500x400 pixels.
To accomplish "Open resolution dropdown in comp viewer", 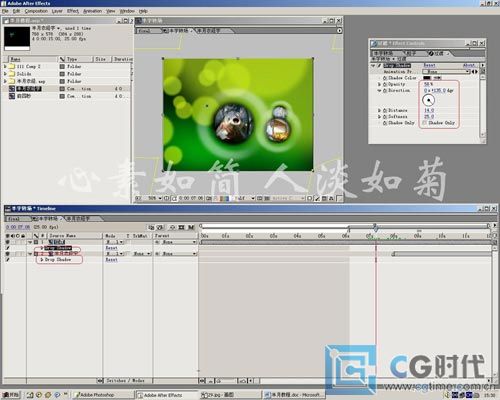I will point(245,198).
